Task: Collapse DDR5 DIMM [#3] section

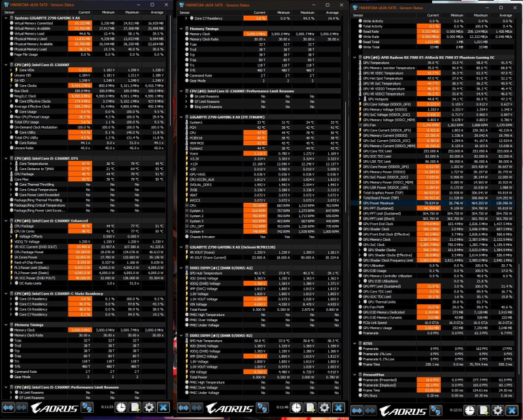Action: click(181, 336)
